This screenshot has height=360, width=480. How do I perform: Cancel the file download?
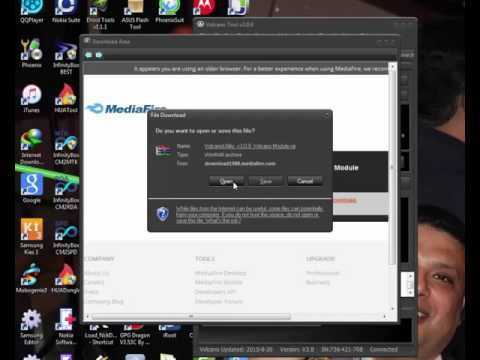click(305, 181)
